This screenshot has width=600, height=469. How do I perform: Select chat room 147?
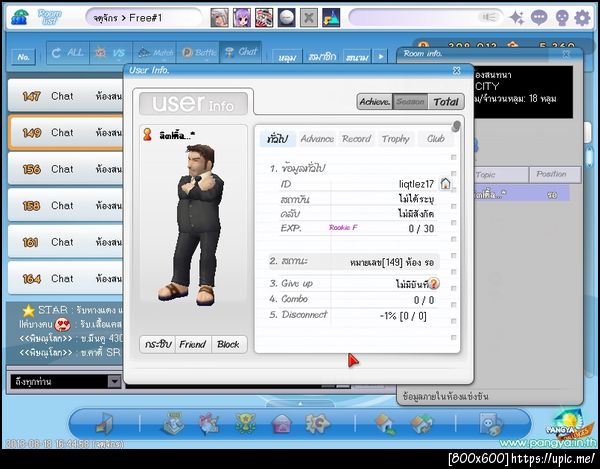click(66, 96)
